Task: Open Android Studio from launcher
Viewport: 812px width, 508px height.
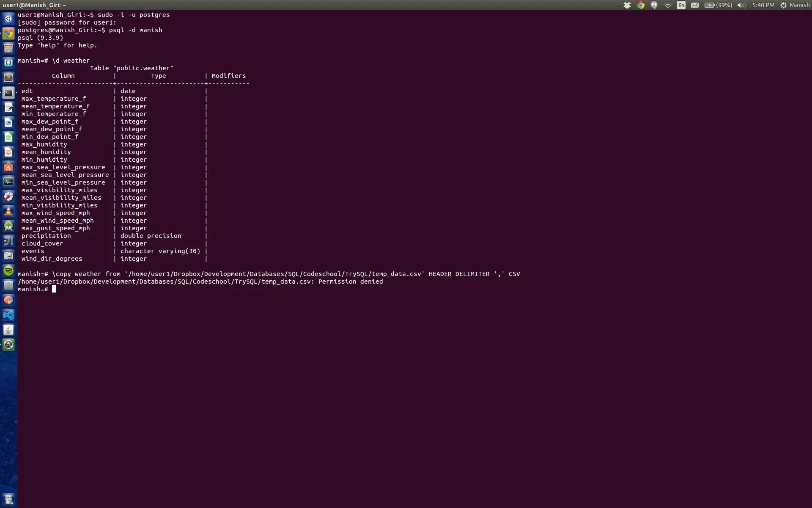Action: point(8,226)
